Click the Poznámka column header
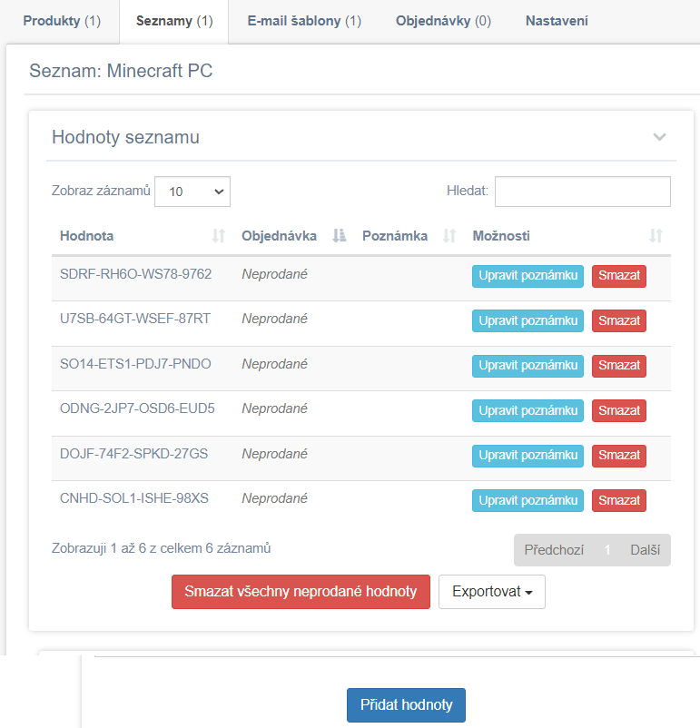The height and width of the screenshot is (728, 700). point(395,236)
